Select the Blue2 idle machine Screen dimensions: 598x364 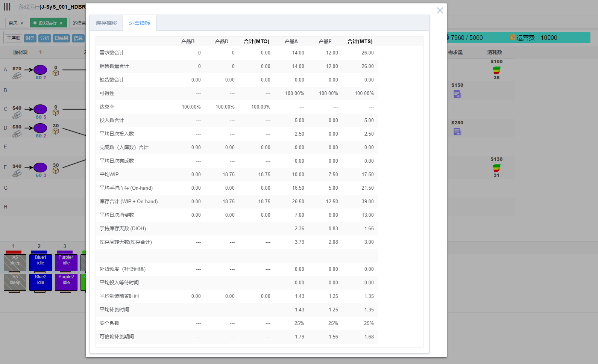pyautogui.click(x=41, y=282)
